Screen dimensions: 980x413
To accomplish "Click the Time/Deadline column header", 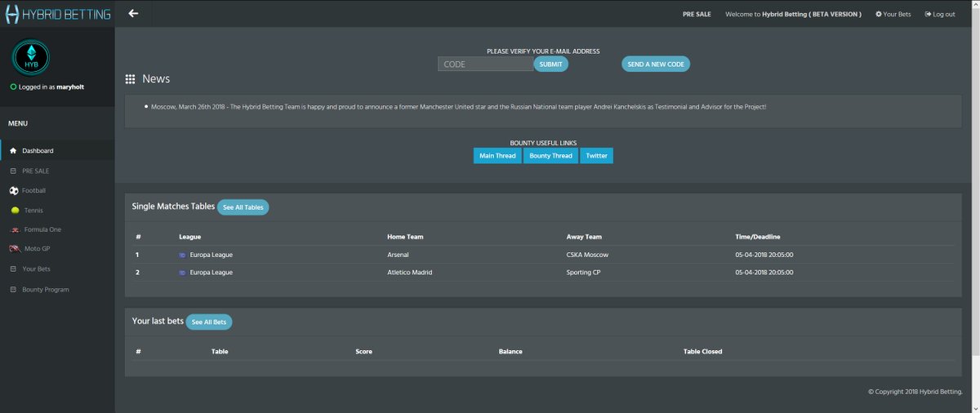I will (758, 237).
